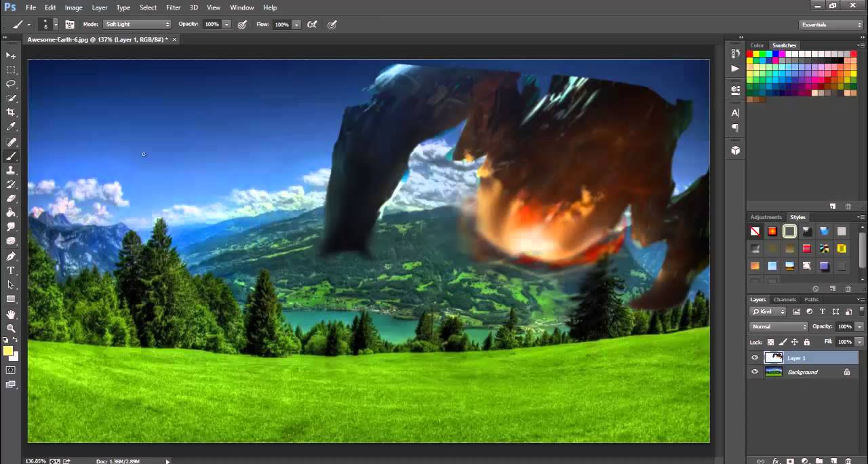
Task: Add layer style via fx button
Action: [775, 461]
